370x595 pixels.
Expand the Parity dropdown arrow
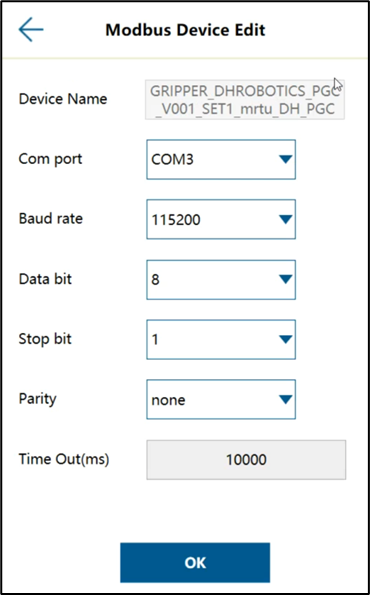285,399
